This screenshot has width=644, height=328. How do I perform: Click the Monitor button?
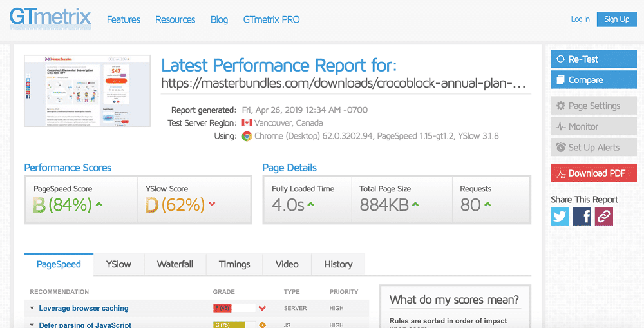594,126
